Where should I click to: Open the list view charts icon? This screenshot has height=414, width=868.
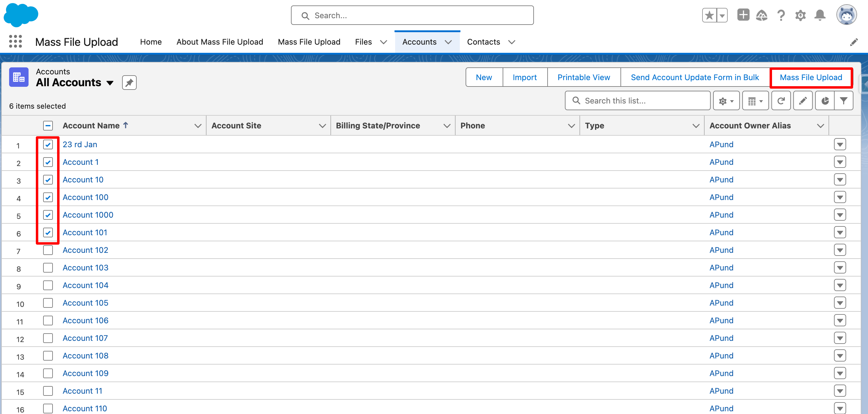coord(825,101)
